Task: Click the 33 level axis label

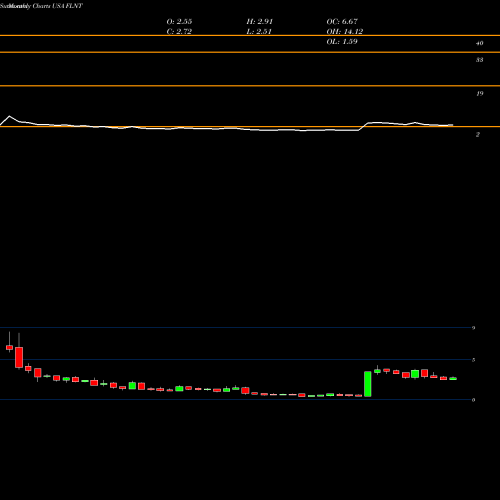Action: (479, 60)
